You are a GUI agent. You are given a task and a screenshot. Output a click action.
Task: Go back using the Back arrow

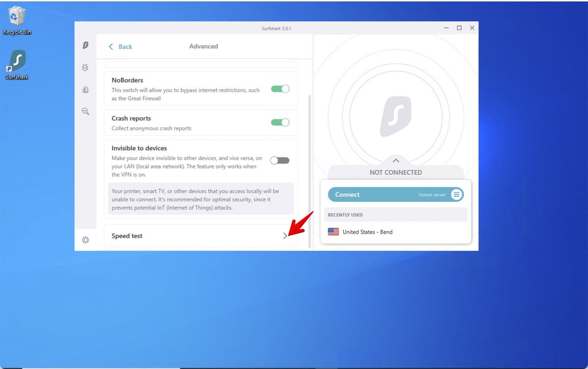[x=121, y=47]
